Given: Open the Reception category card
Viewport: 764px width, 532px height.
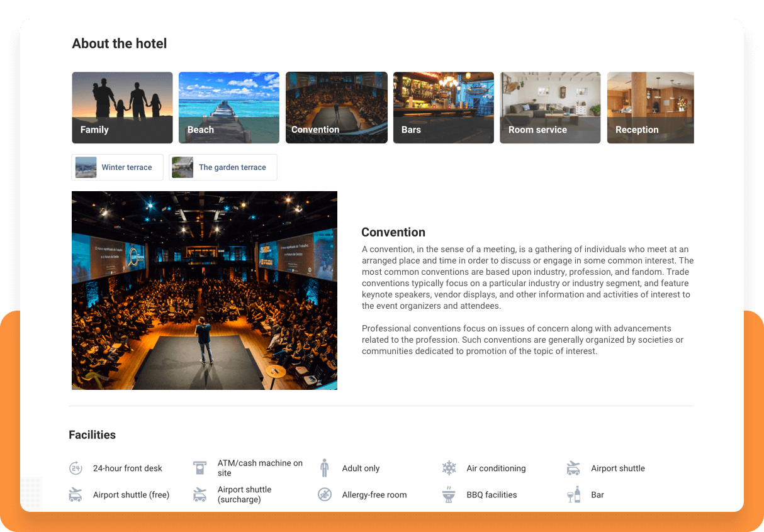Looking at the screenshot, I should click(651, 108).
